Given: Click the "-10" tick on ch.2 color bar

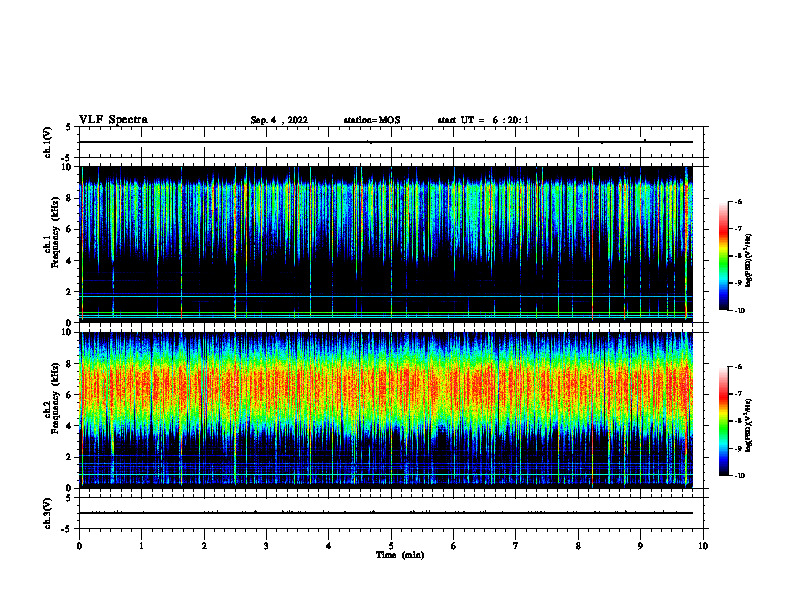Looking at the screenshot, I should (739, 476).
